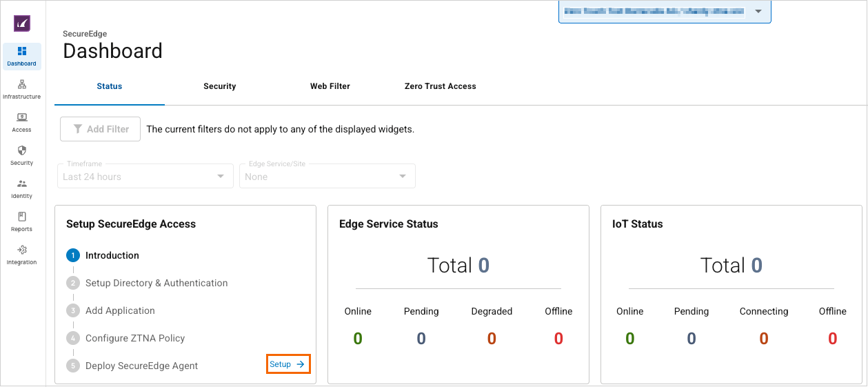
Task: Open the Security shield sidebar icon
Action: click(x=22, y=155)
